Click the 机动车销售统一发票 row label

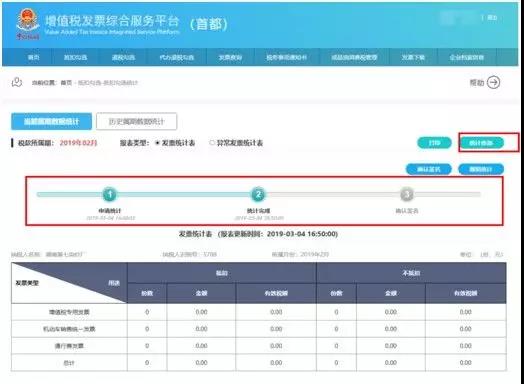pos(69,329)
